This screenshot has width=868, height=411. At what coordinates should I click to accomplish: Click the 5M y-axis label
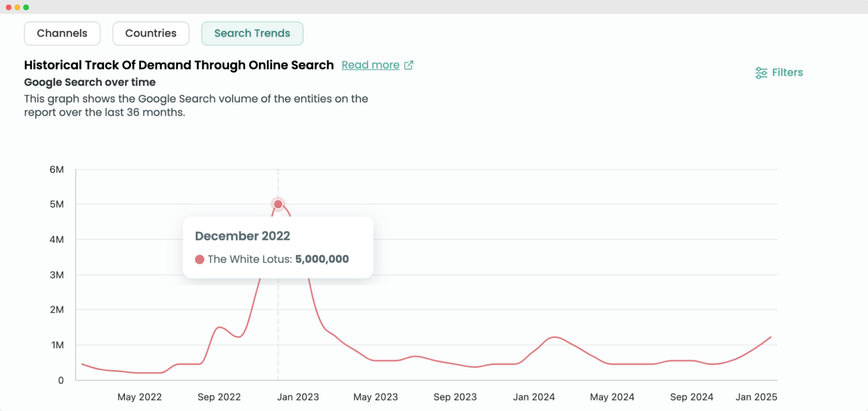coord(56,204)
